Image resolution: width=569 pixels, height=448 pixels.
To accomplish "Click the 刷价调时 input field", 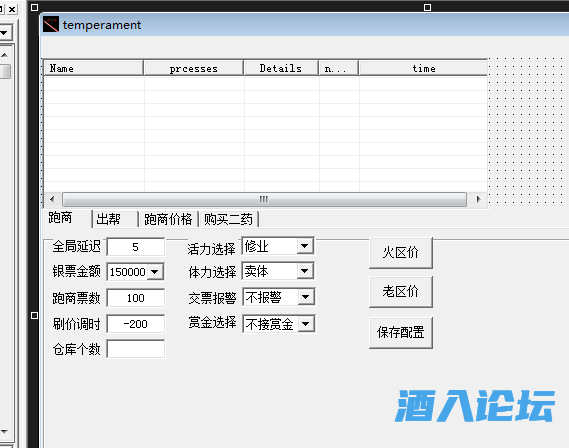I will (x=136, y=324).
